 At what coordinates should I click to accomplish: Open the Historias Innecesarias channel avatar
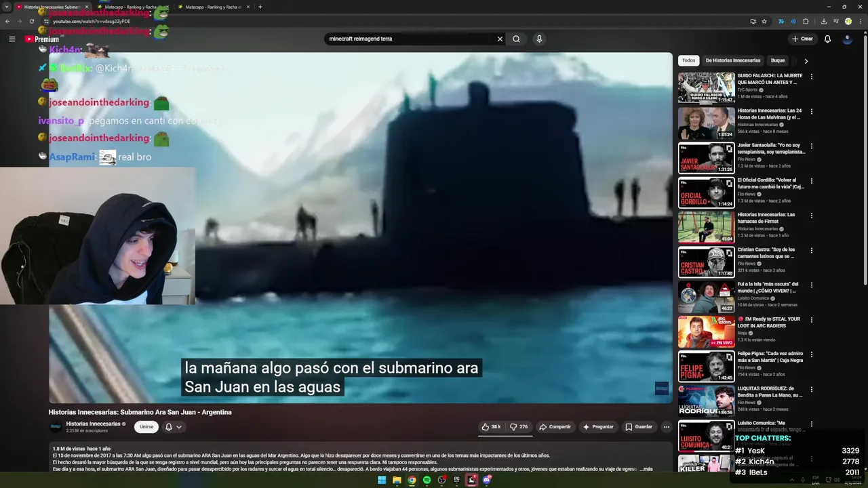56,427
